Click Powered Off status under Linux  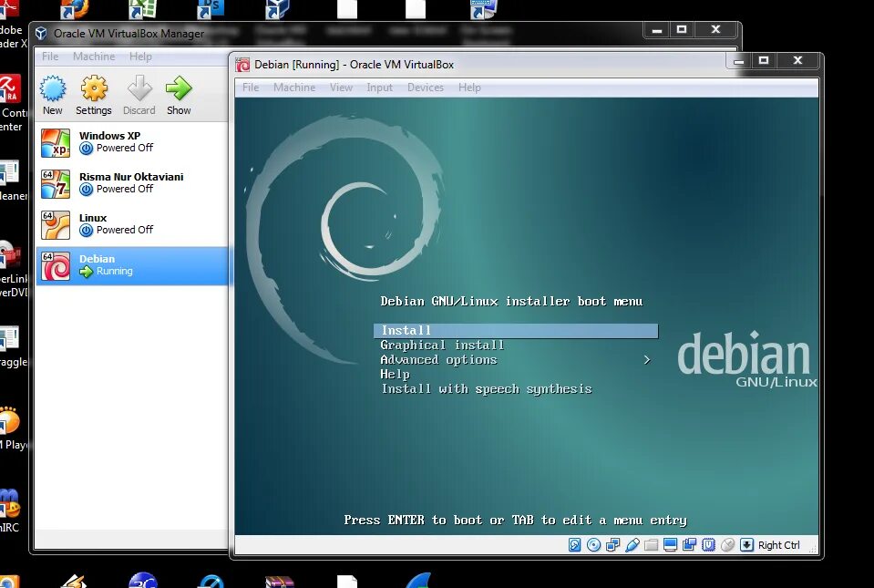coord(124,230)
